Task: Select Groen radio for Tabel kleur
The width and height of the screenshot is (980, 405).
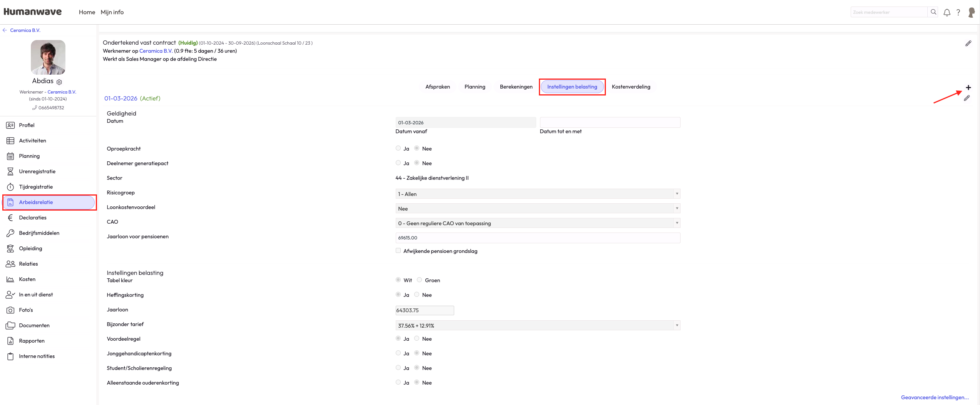Action: coord(419,280)
